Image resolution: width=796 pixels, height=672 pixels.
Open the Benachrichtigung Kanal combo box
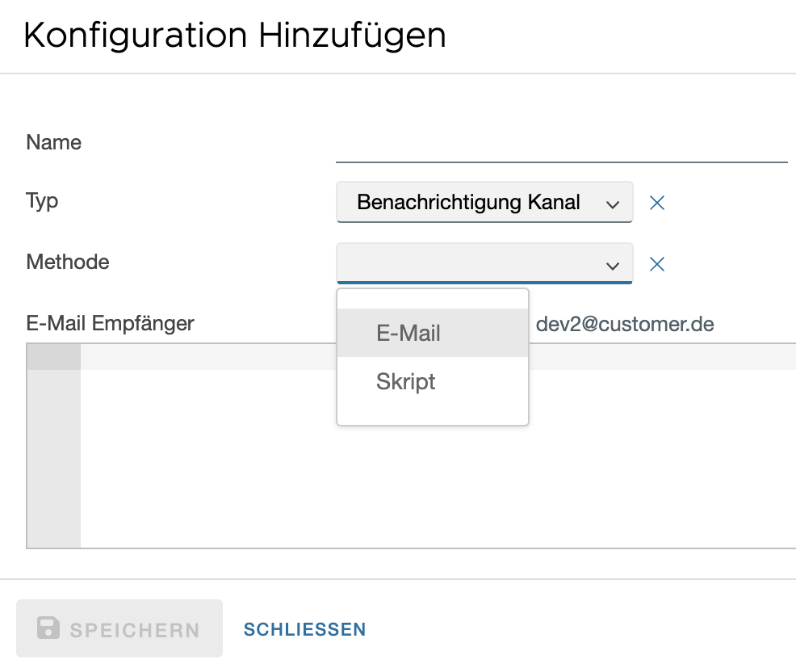(x=484, y=203)
